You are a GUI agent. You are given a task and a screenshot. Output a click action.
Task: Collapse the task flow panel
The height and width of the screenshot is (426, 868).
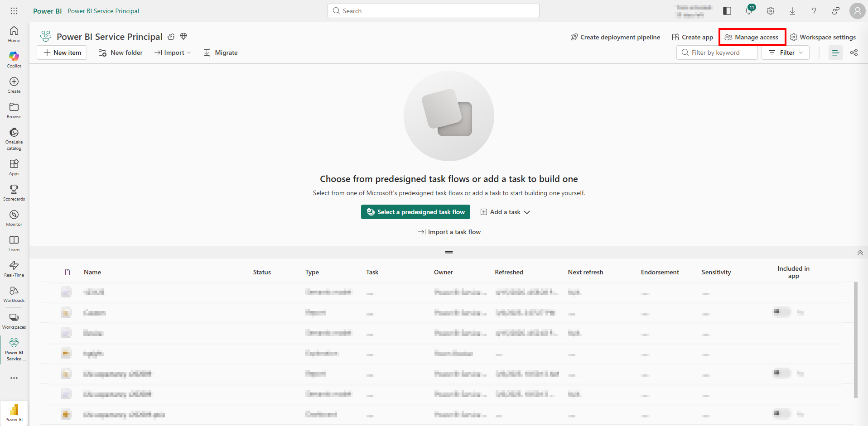point(860,253)
